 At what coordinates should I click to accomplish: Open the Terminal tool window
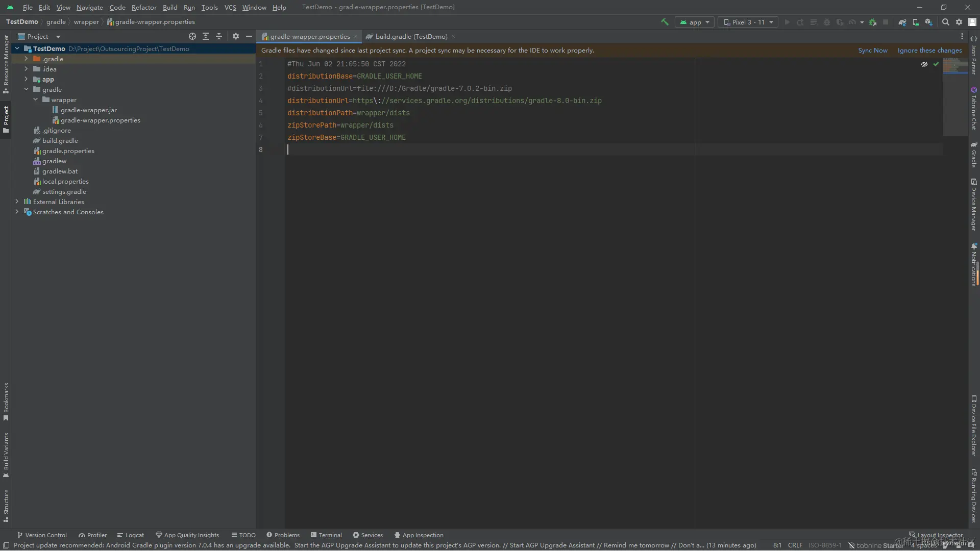coord(326,535)
